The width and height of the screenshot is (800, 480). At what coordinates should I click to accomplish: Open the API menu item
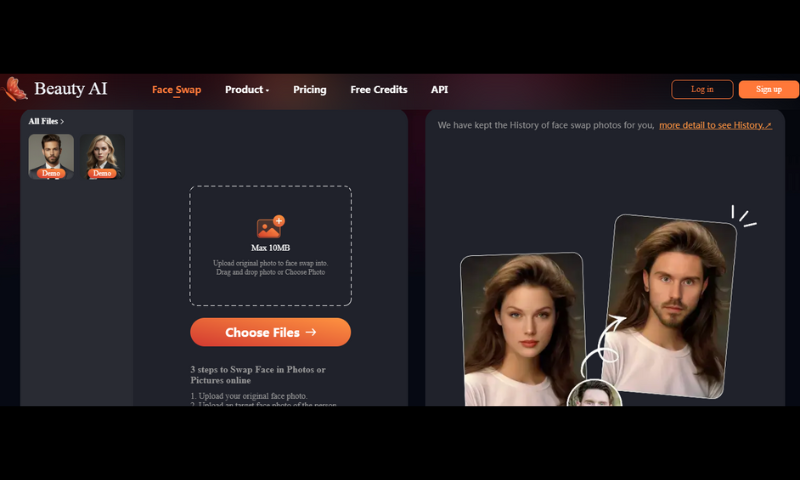pos(439,90)
